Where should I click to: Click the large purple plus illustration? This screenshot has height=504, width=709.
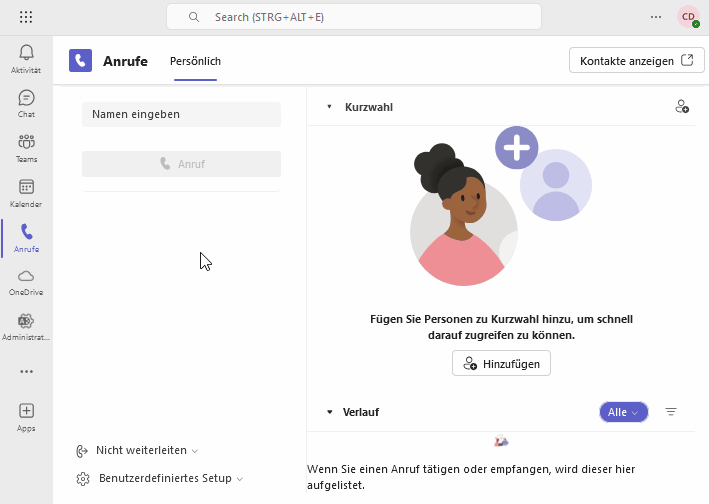[x=516, y=147]
